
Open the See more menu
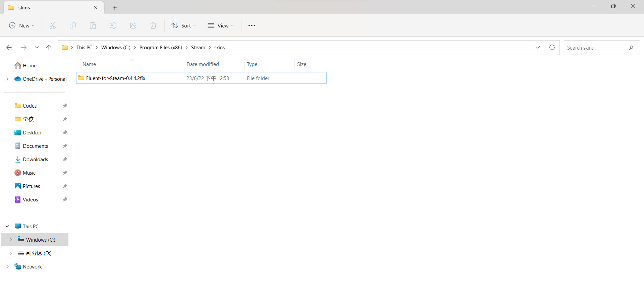252,25
